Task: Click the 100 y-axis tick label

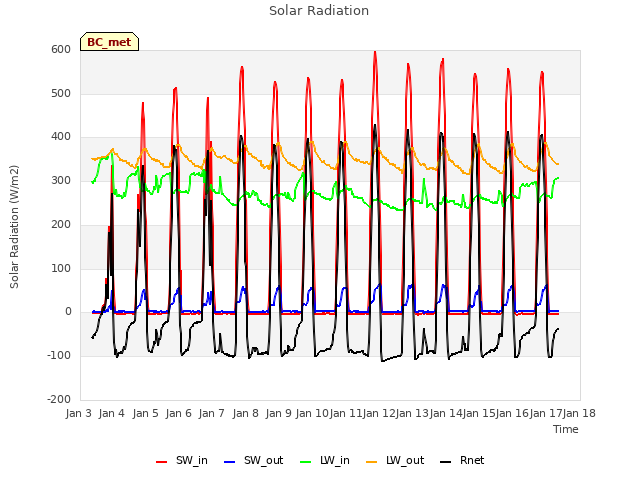Action: click(61, 269)
